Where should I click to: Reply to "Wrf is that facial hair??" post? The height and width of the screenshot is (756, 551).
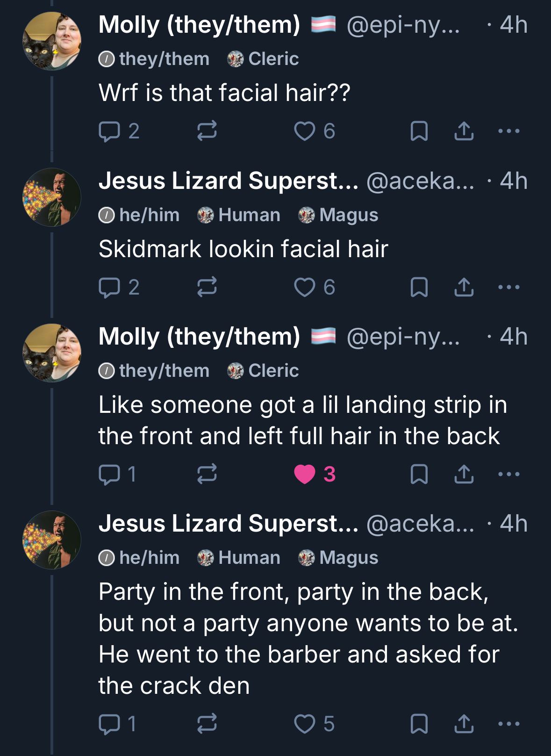tap(109, 131)
